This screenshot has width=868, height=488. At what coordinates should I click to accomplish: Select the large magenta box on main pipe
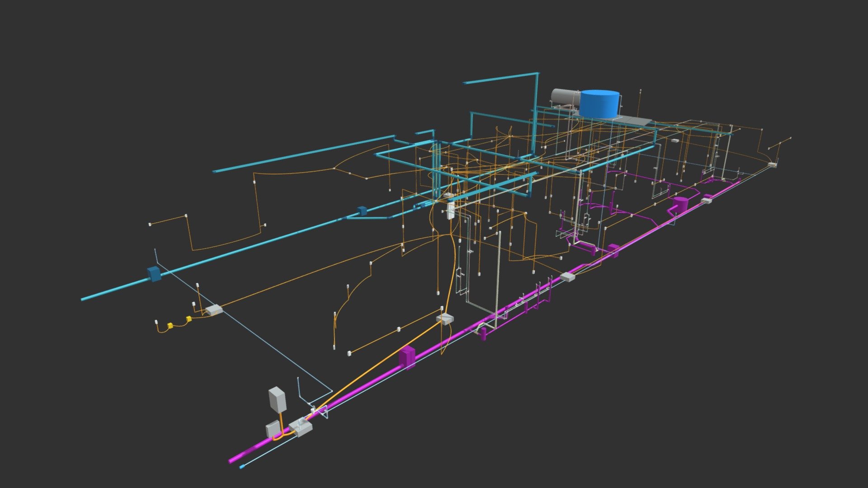[407, 357]
